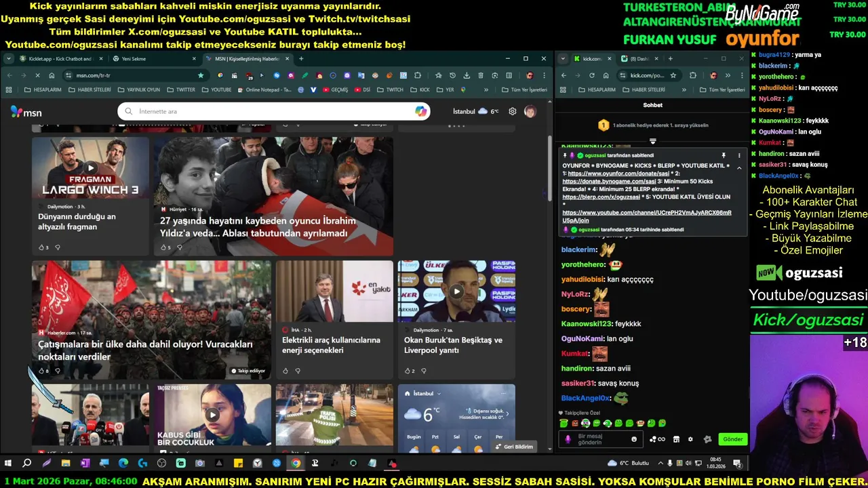Open Windows Start menu
Image resolution: width=868 pixels, height=488 pixels.
click(x=8, y=464)
